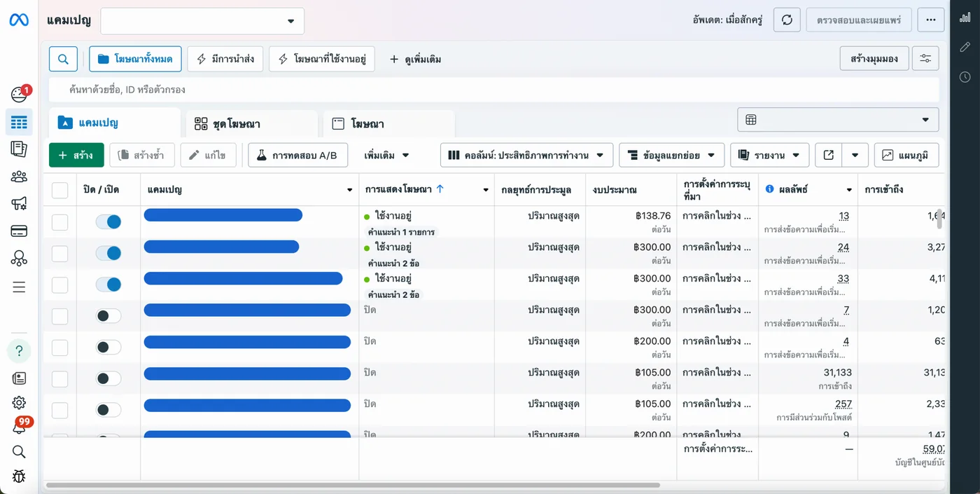This screenshot has height=494, width=980.
Task: Switch to the แคมเปญ tab
Action: pyautogui.click(x=114, y=123)
